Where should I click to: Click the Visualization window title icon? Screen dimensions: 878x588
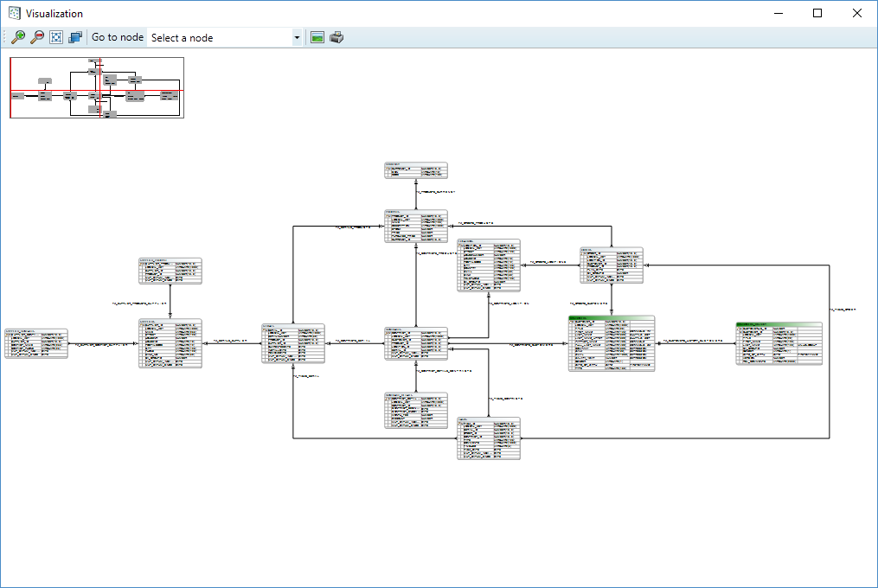[x=15, y=13]
